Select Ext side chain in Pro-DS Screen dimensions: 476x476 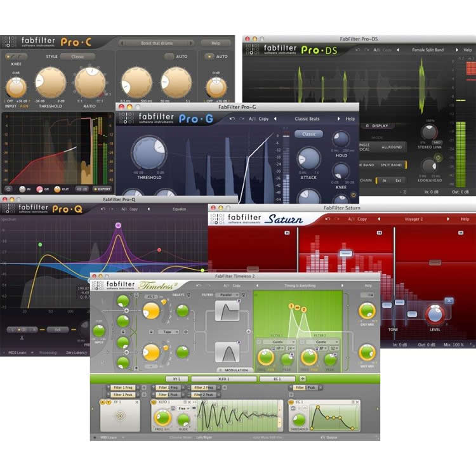pyautogui.click(x=399, y=180)
